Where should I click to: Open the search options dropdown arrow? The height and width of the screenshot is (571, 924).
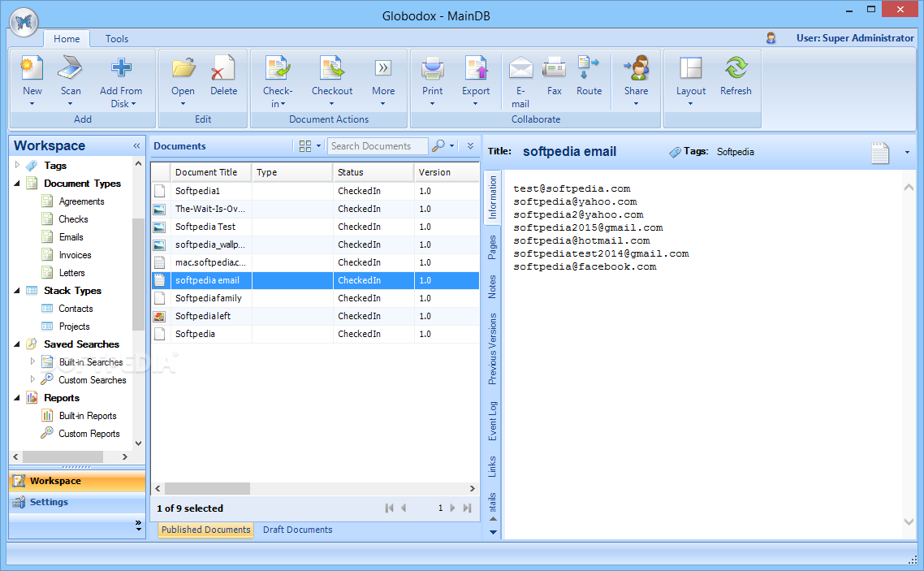(452, 145)
